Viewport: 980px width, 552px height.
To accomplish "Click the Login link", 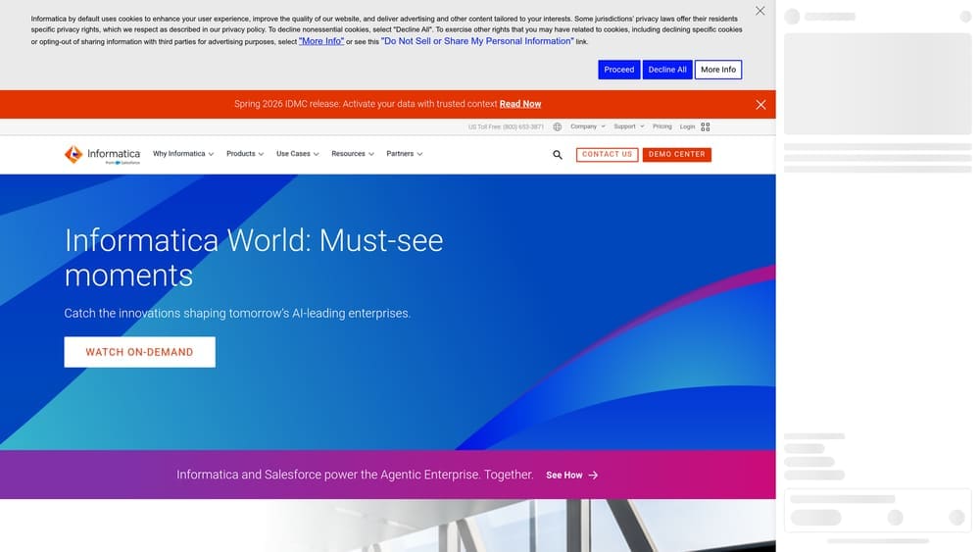I will 687,126.
